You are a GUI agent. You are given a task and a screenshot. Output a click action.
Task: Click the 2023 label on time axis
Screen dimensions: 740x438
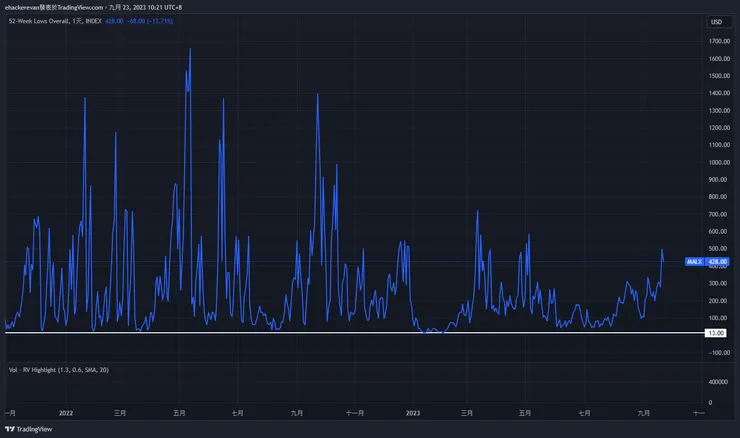click(x=413, y=413)
